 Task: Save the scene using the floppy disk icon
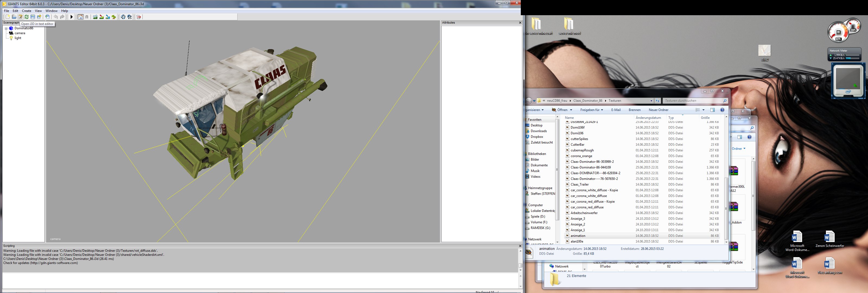point(33,17)
